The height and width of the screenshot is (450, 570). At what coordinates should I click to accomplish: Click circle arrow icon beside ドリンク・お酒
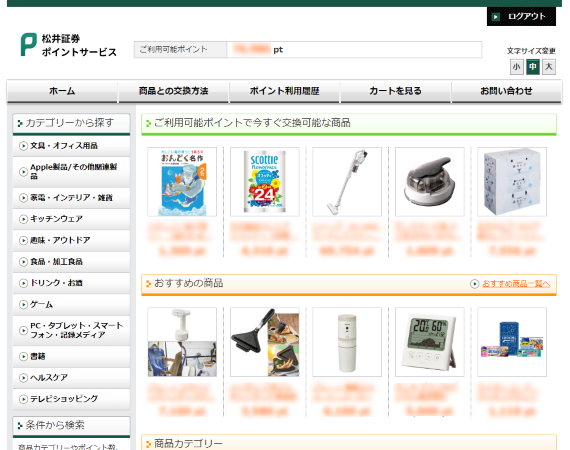pos(23,283)
